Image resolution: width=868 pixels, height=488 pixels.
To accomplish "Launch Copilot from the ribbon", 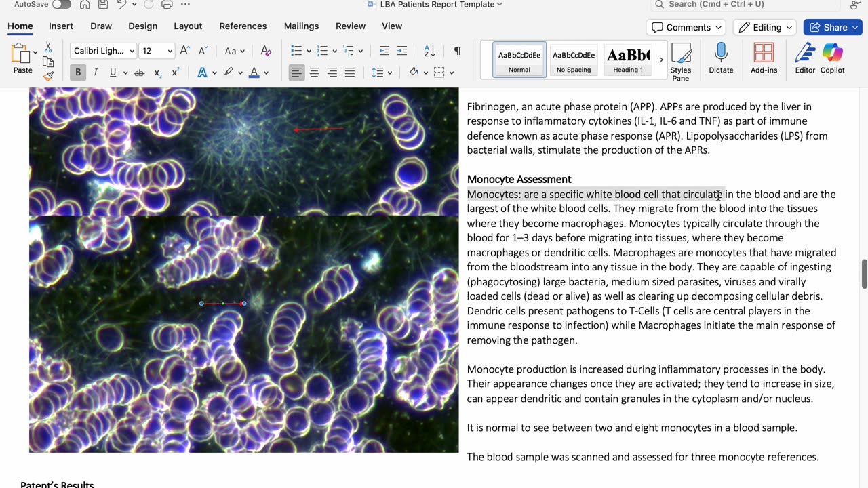I will pos(832,58).
